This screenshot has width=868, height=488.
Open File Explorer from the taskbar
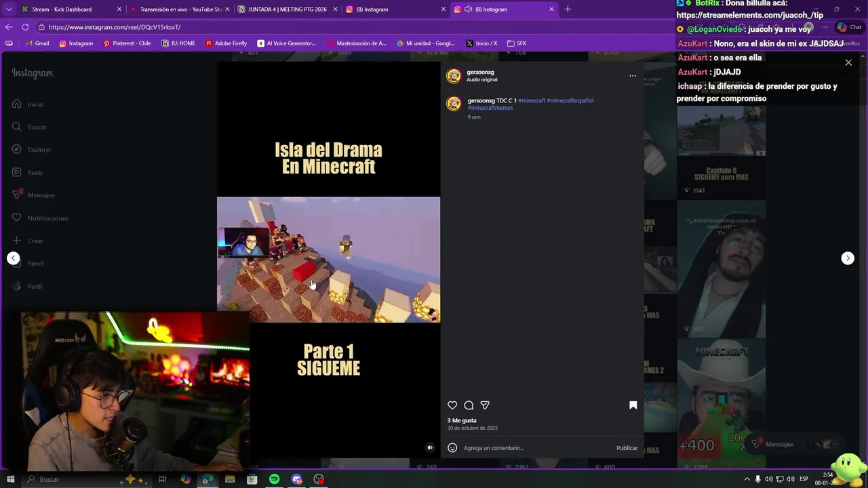[230, 479]
